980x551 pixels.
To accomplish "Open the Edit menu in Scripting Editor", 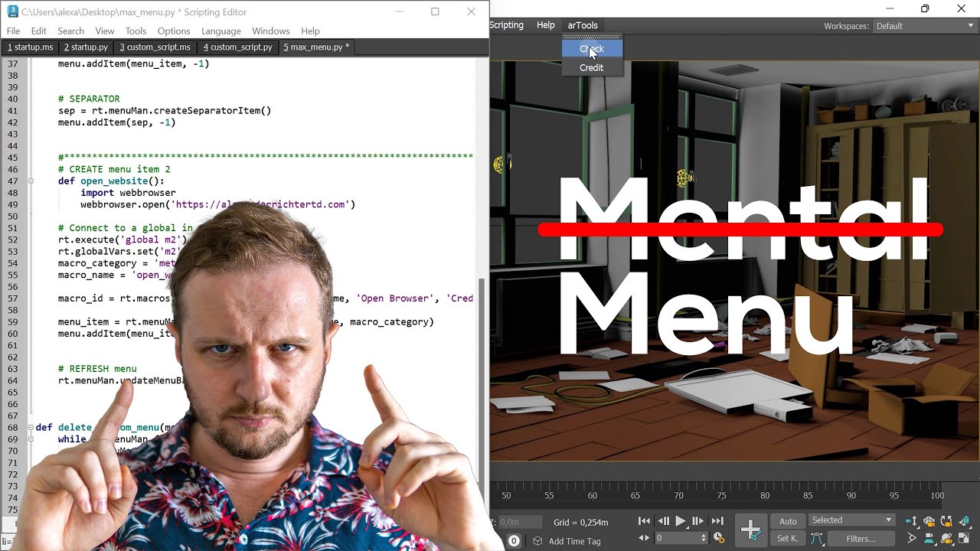I will coord(38,31).
